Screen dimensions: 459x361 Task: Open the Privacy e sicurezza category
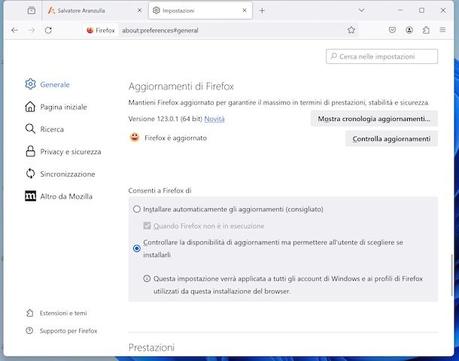63,152
